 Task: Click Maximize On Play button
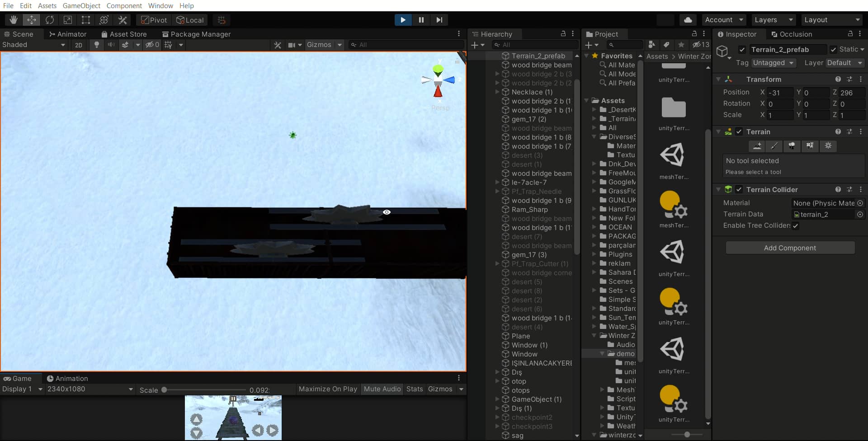[x=328, y=389]
